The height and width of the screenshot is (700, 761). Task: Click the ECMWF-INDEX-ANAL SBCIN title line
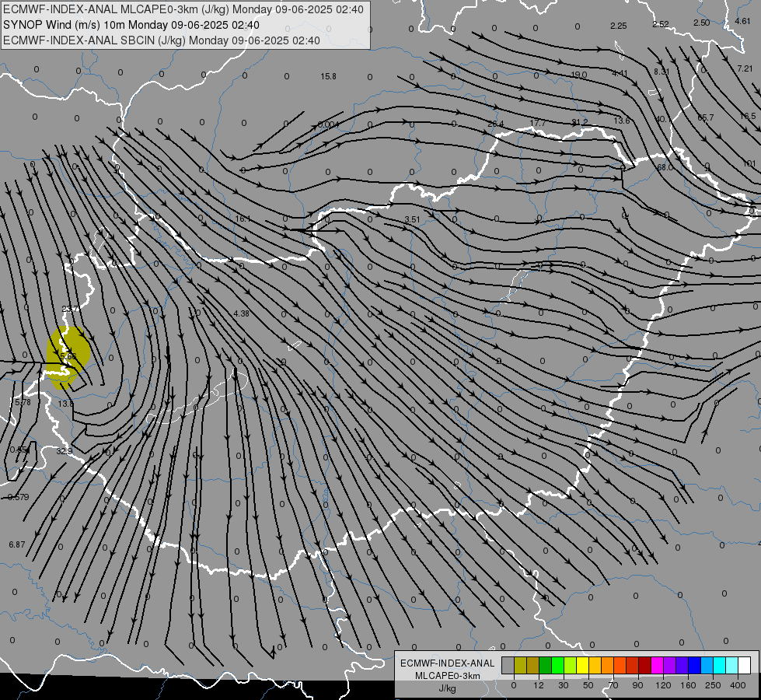pyautogui.click(x=162, y=40)
